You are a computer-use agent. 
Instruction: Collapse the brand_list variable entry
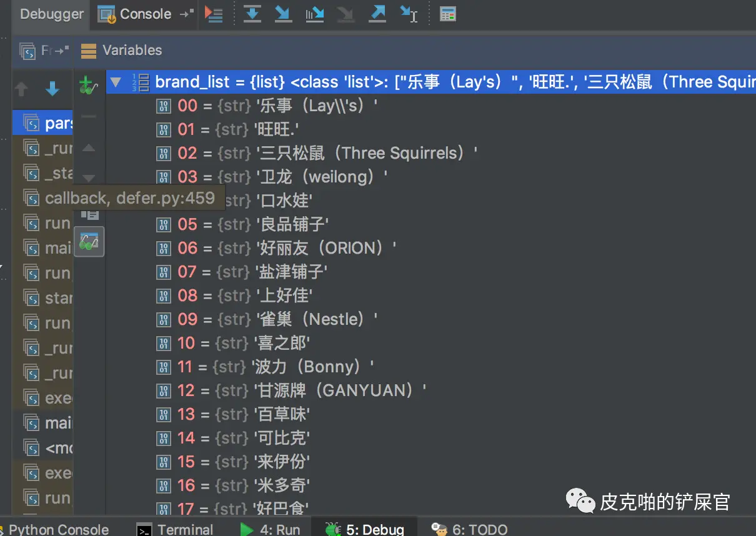click(115, 82)
